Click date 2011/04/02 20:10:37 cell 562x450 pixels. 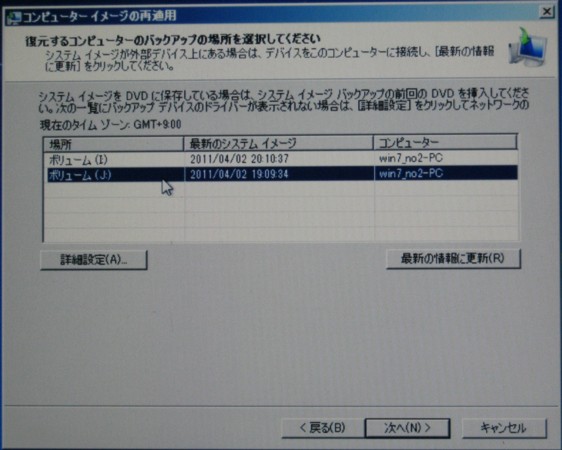239,159
